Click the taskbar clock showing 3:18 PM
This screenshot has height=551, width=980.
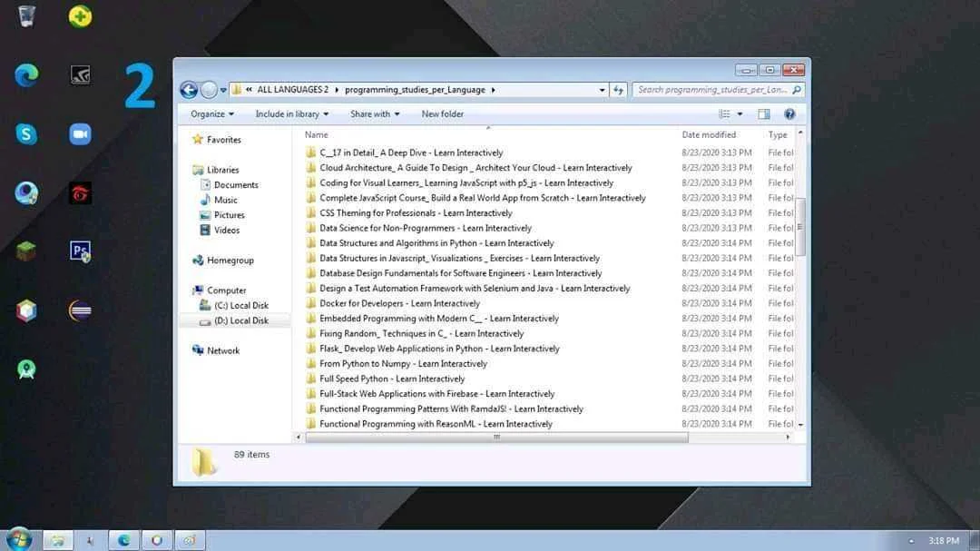[x=943, y=541]
